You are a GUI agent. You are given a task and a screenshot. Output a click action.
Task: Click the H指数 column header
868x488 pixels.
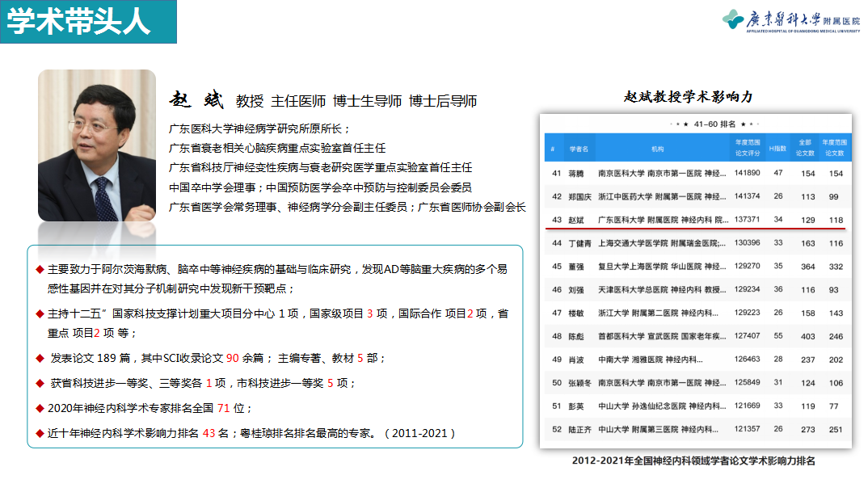[x=777, y=149]
